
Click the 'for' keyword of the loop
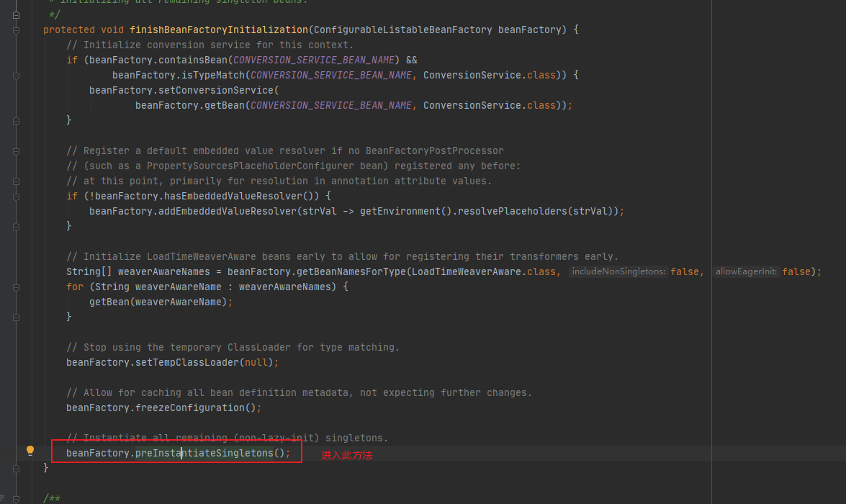75,287
